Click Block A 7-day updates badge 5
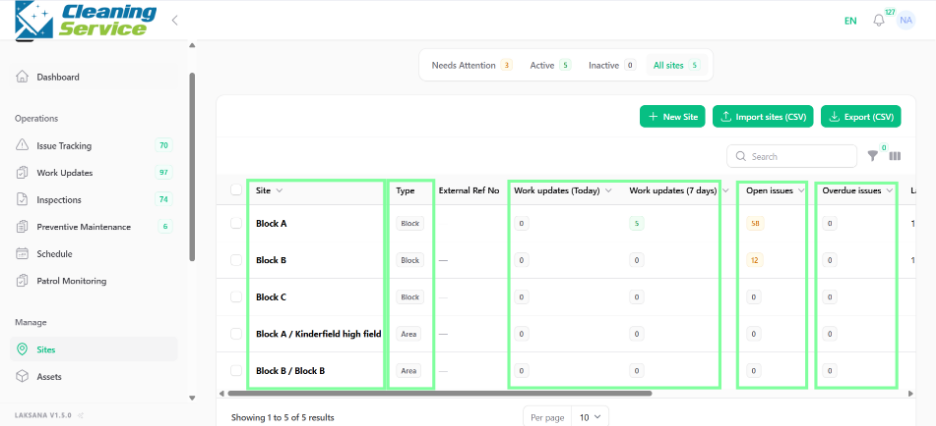Image resolution: width=936 pixels, height=426 pixels. [x=636, y=224]
